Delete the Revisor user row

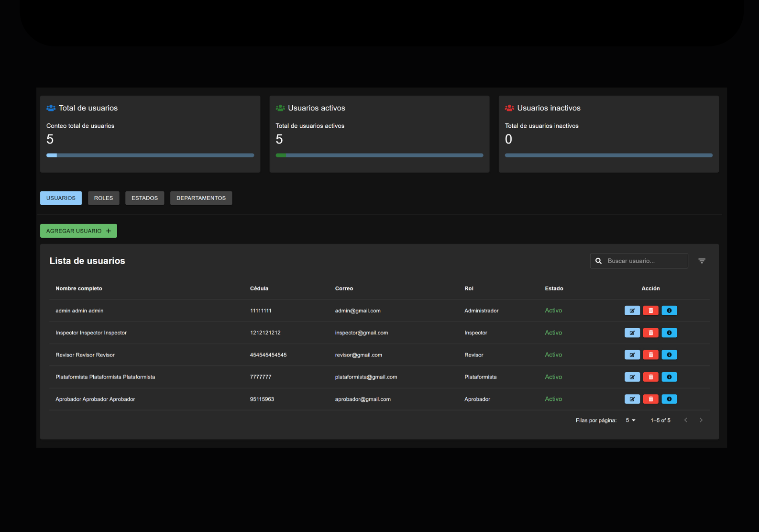(x=650, y=355)
